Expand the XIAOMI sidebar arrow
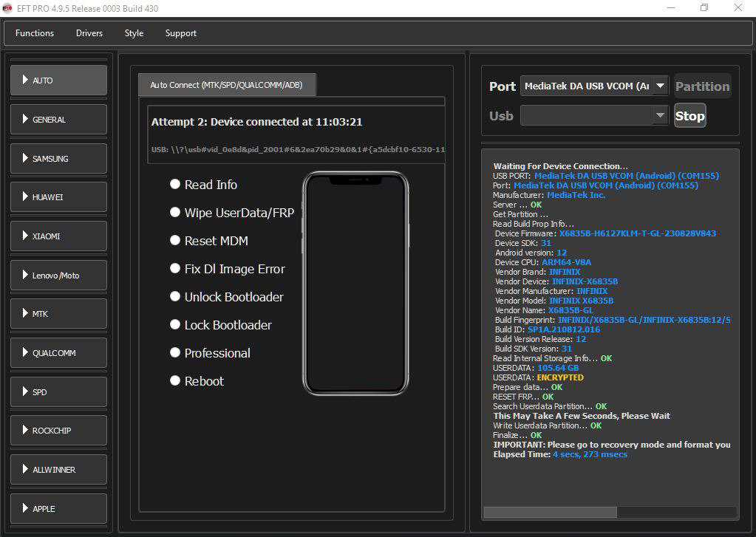This screenshot has height=537, width=756. pos(25,235)
